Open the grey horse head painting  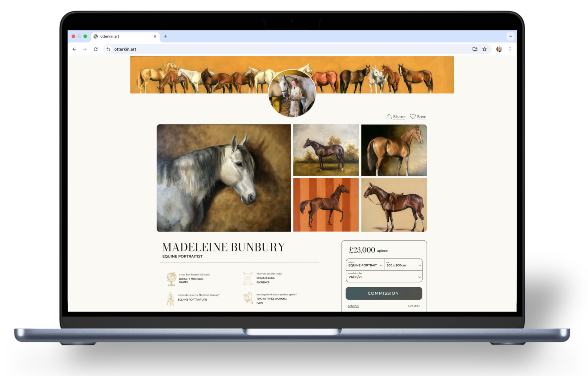pyautogui.click(x=223, y=178)
